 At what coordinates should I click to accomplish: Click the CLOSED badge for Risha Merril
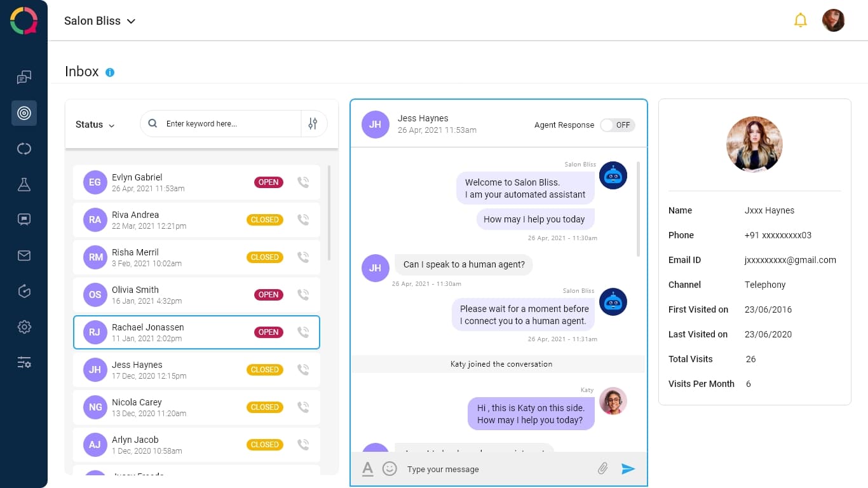point(265,257)
